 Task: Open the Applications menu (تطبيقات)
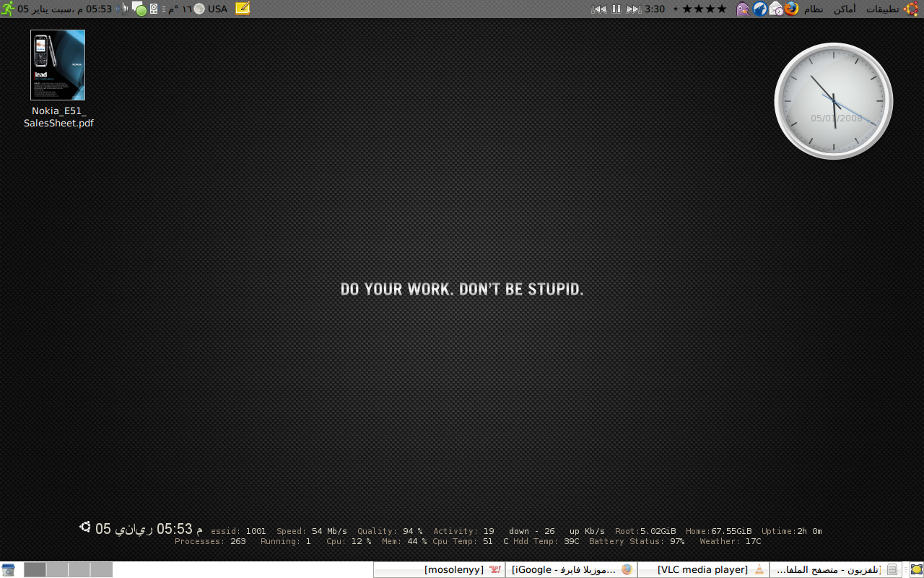[x=882, y=9]
